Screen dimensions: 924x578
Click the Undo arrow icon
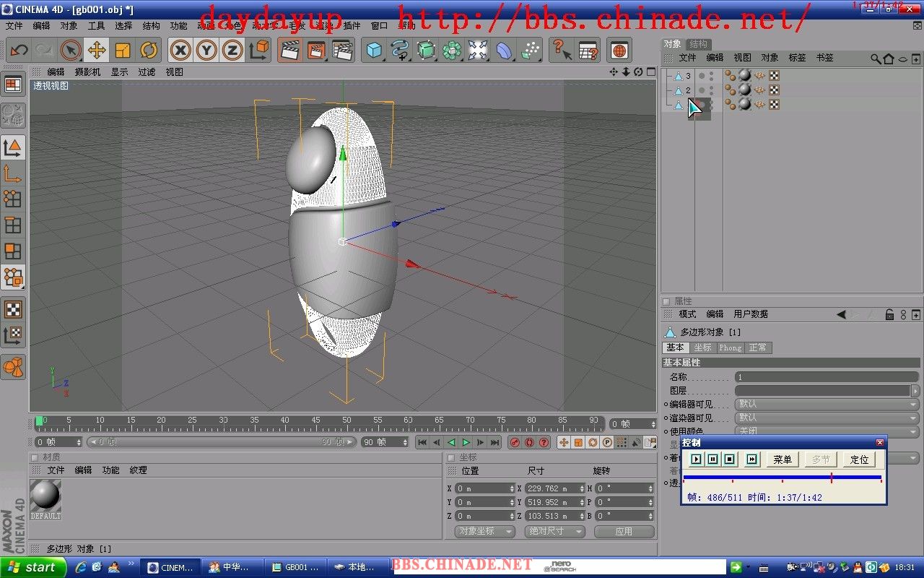(x=19, y=50)
